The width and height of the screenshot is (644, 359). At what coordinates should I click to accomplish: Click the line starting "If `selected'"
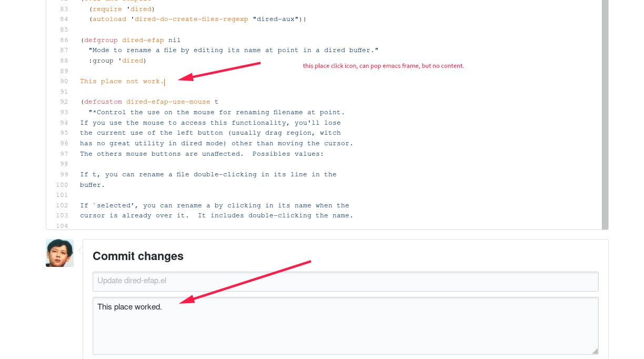[x=214, y=205]
